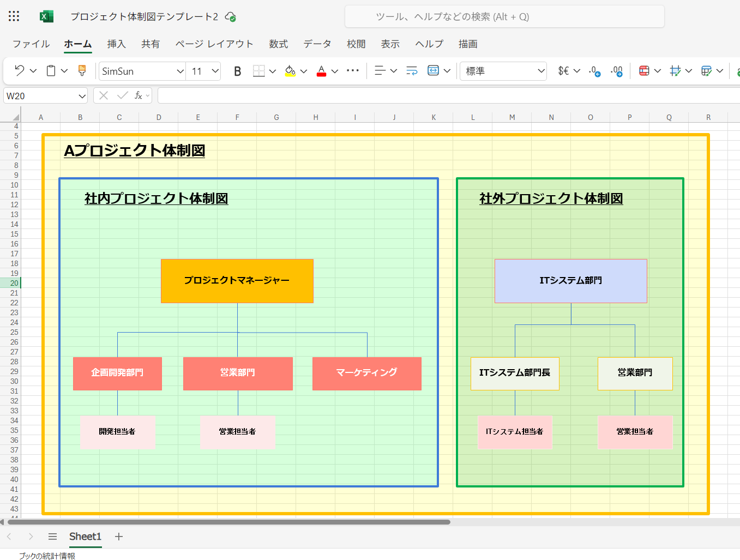
Task: Toggle Bold formatting
Action: pos(237,71)
